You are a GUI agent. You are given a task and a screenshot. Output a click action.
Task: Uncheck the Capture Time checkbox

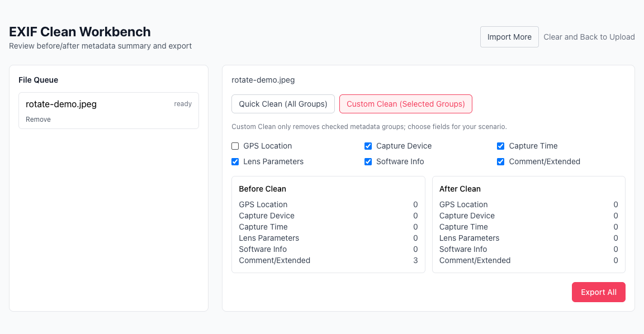(501, 146)
